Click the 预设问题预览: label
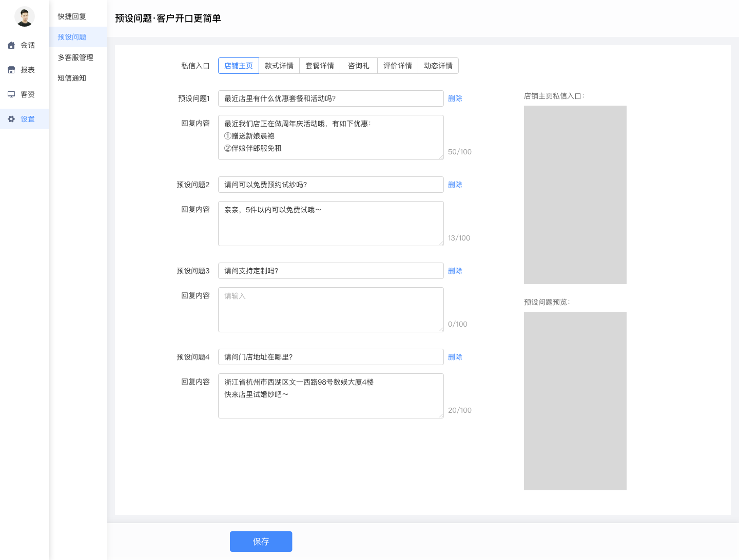Image resolution: width=739 pixels, height=560 pixels. pyautogui.click(x=547, y=302)
